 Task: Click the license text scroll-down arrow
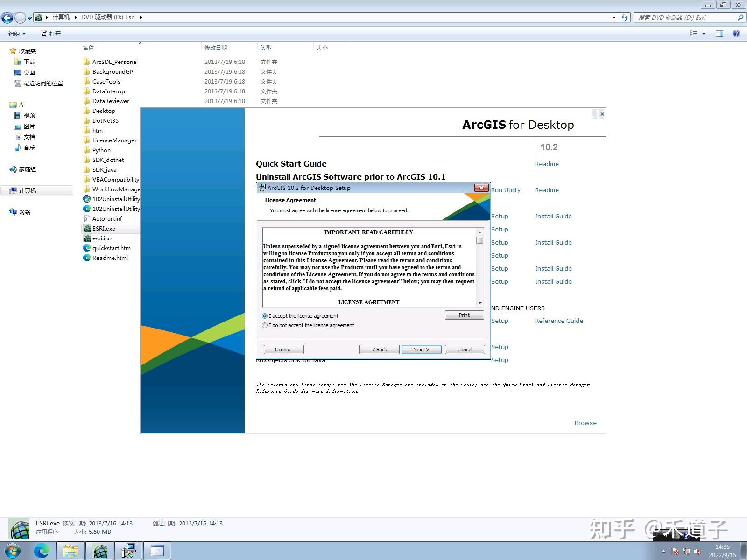click(479, 302)
